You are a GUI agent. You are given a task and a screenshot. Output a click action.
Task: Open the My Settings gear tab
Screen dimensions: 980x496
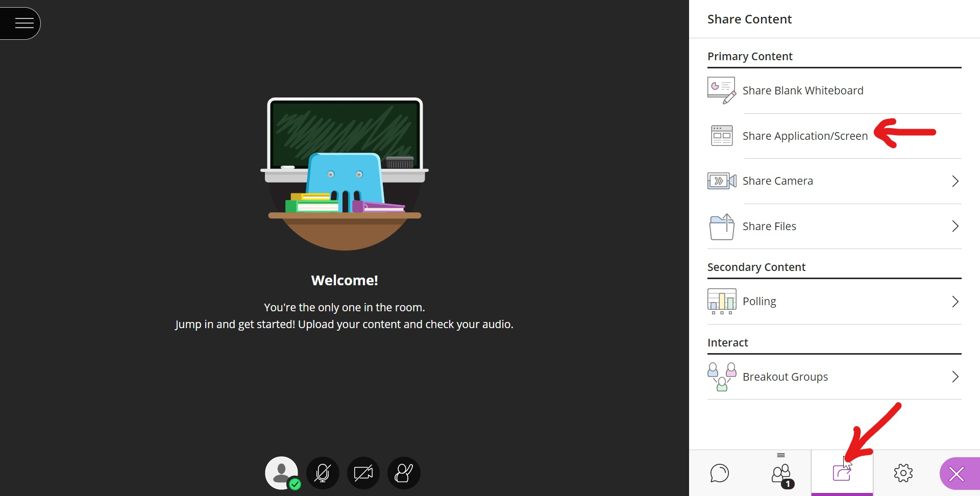coord(903,473)
